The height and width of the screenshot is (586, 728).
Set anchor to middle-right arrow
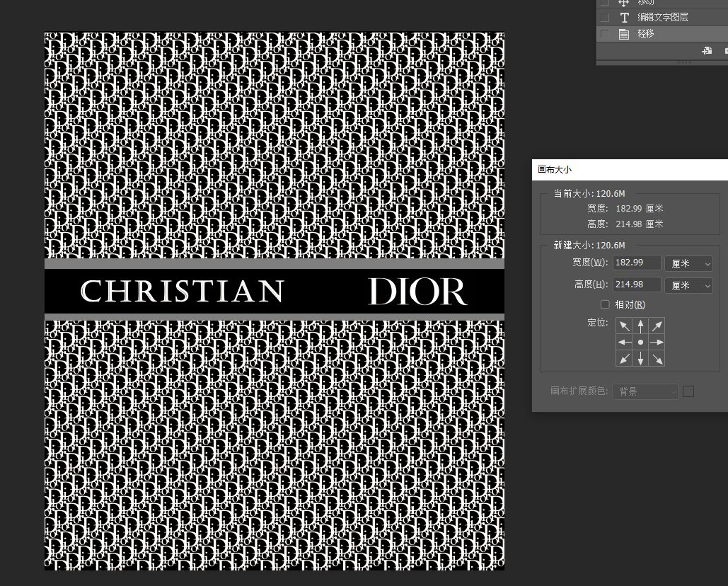(657, 343)
